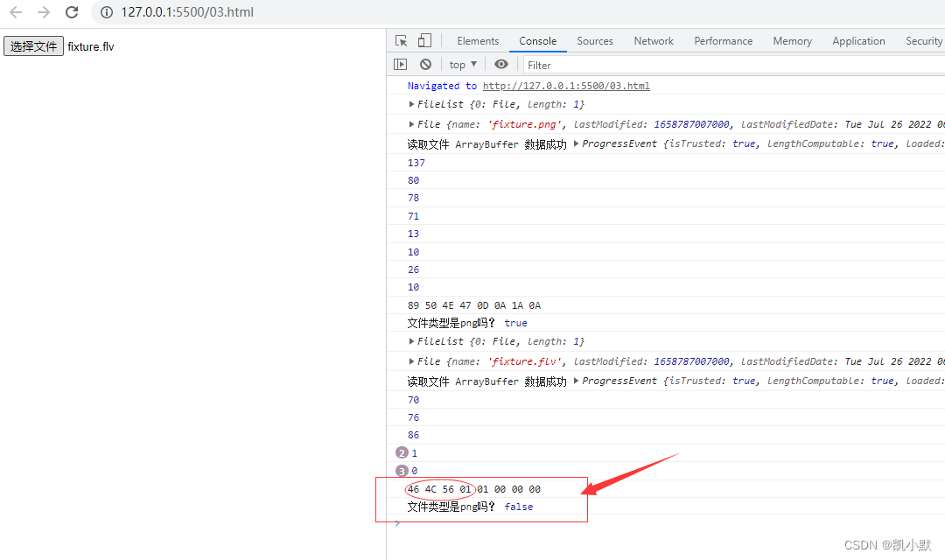Switch to the Elements tab
The height and width of the screenshot is (560, 945).
point(478,41)
